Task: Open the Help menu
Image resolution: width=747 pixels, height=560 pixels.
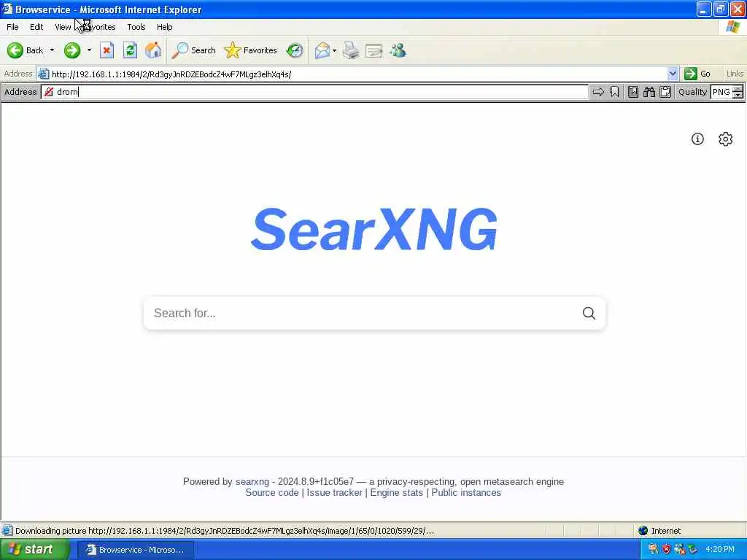Action: pyautogui.click(x=164, y=27)
